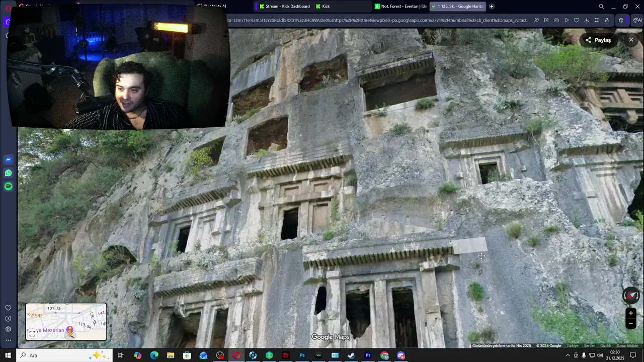Click the page zoom magnifier icon in address bar
This screenshot has width=644, height=362.
536,20
